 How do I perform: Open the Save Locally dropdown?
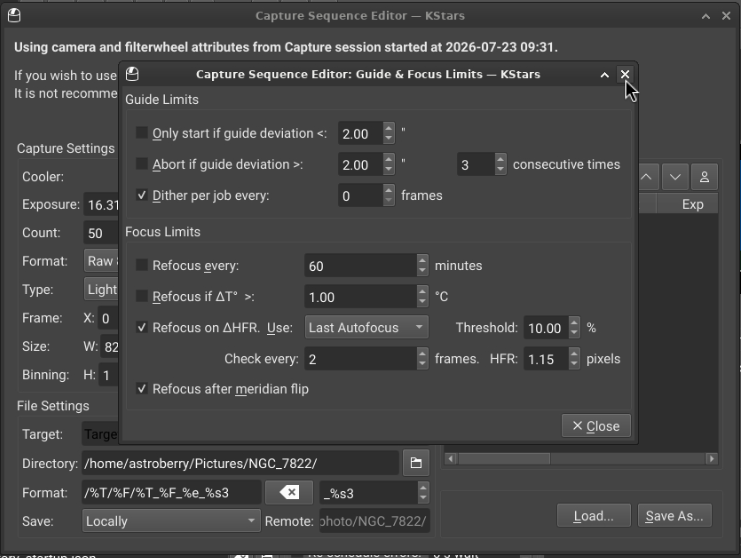pyautogui.click(x=171, y=521)
